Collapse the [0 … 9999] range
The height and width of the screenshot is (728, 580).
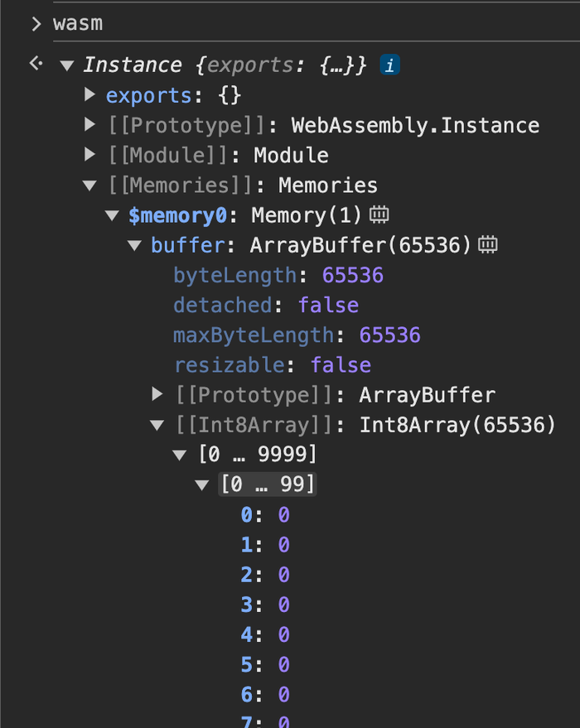179,455
